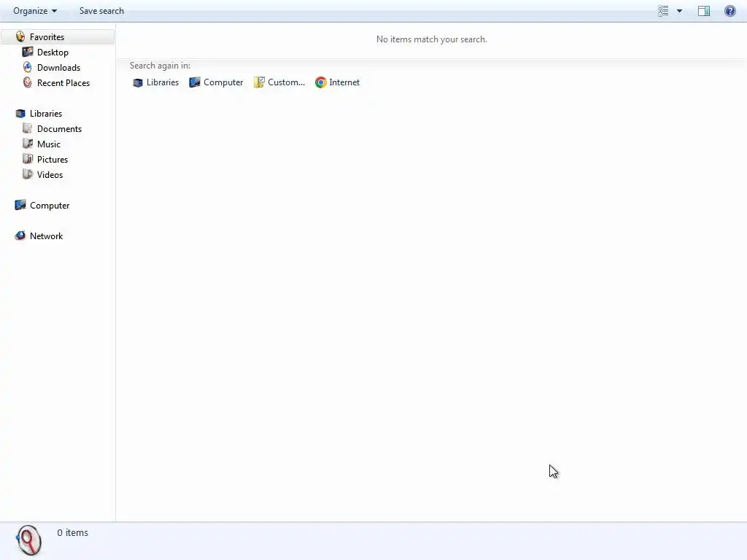Search again in Custom... link

pos(286,82)
